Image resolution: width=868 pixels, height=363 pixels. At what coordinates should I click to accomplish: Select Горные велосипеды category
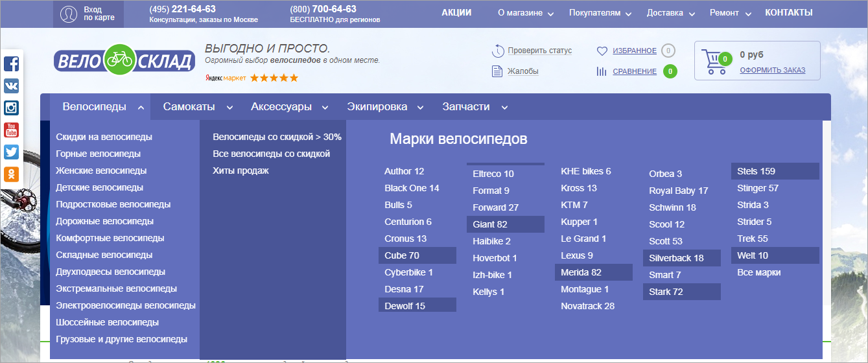point(99,154)
